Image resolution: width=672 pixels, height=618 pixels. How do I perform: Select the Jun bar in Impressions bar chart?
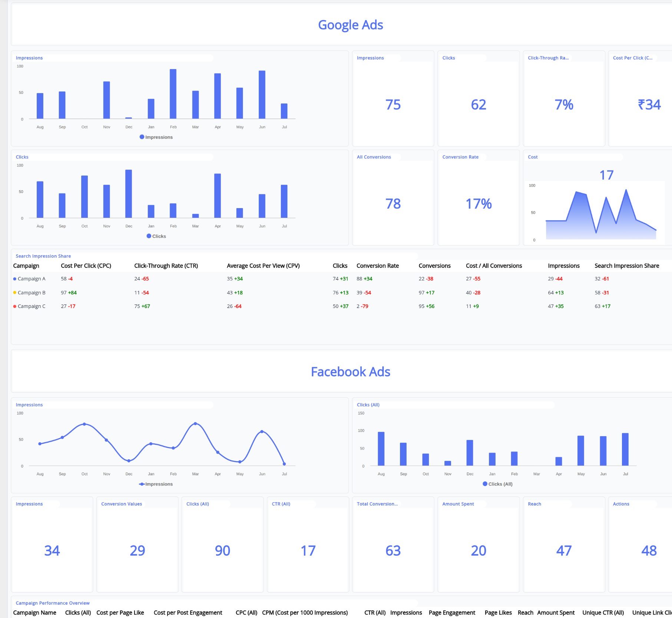(262, 95)
